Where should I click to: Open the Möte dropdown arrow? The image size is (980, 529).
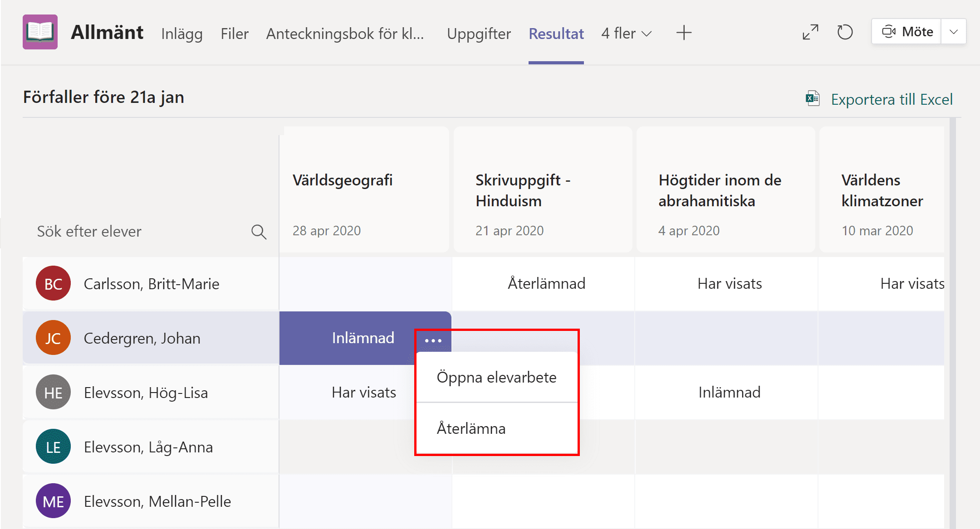(954, 32)
